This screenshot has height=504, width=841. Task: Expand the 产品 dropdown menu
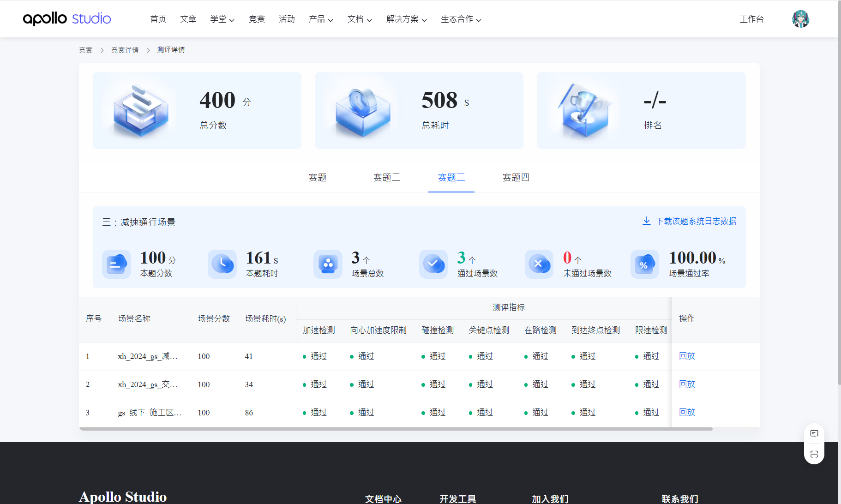(321, 19)
